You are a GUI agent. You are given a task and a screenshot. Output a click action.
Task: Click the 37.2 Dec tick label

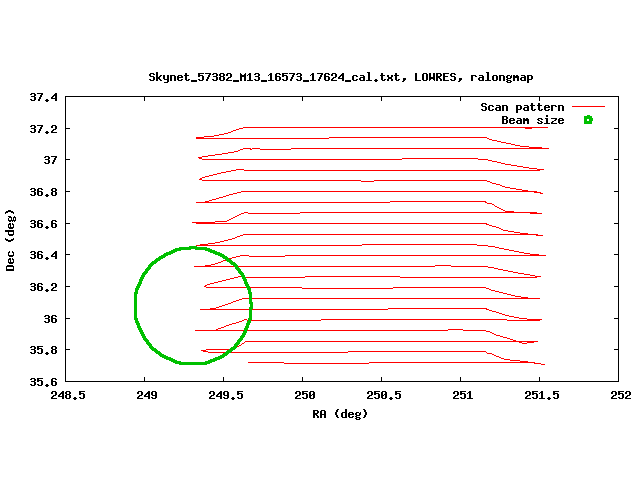(x=43, y=129)
